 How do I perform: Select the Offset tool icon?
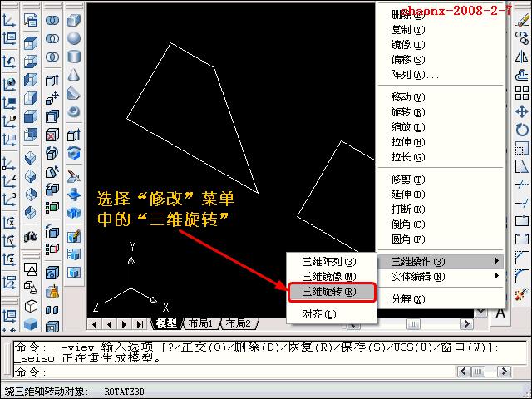522,75
